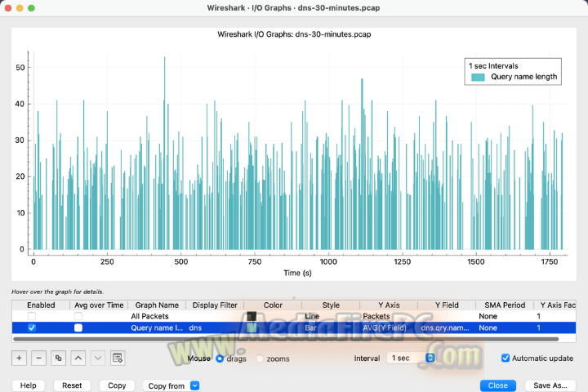Add a new graph with plus button
This screenshot has width=588, height=392.
point(19,359)
